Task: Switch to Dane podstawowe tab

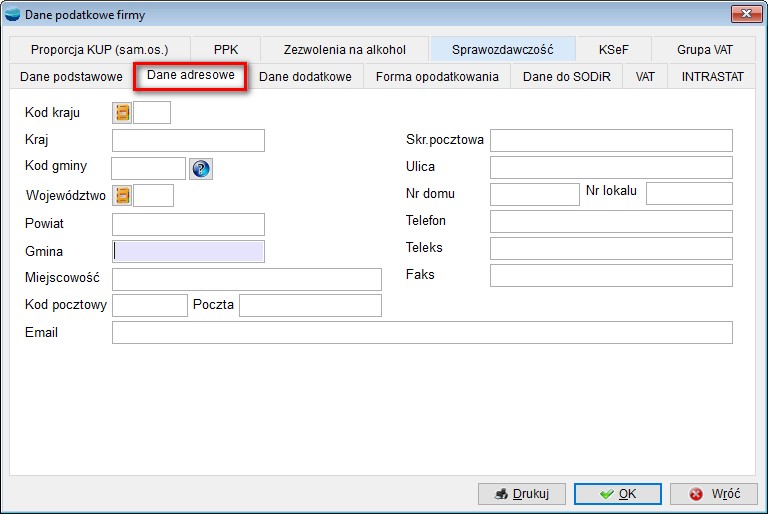Action: pyautogui.click(x=72, y=77)
